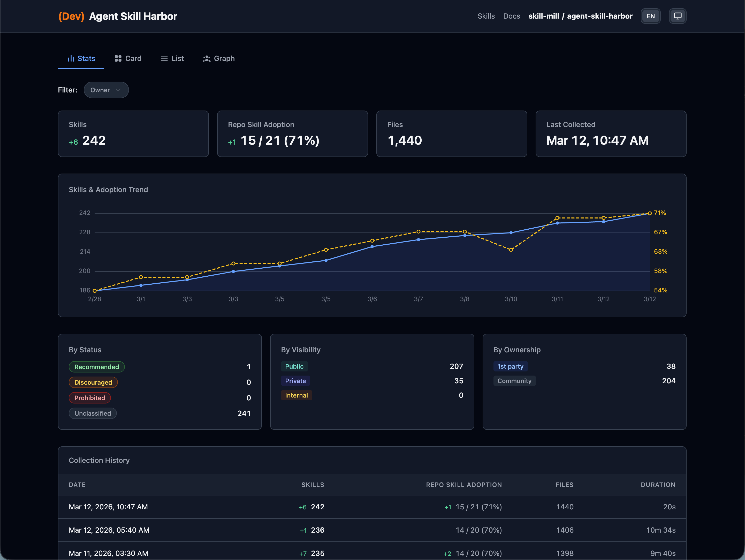Image resolution: width=745 pixels, height=560 pixels.
Task: Click the Skills summary card
Action: point(133,134)
